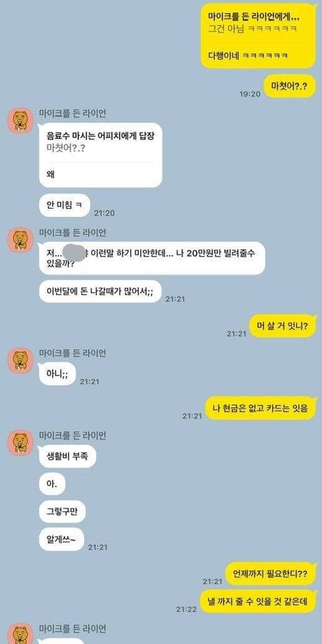This screenshot has width=322, height=644.
Task: Select the 이번달에 돈 나갈때가 많어서;; bubble
Action: pos(100,291)
